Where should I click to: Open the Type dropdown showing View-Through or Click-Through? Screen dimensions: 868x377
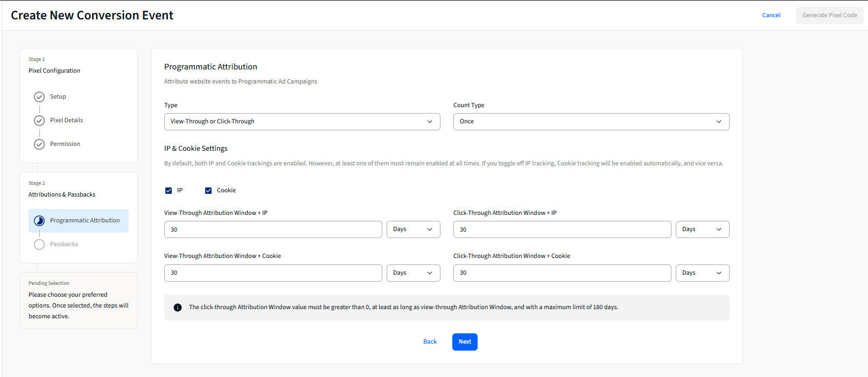(302, 122)
